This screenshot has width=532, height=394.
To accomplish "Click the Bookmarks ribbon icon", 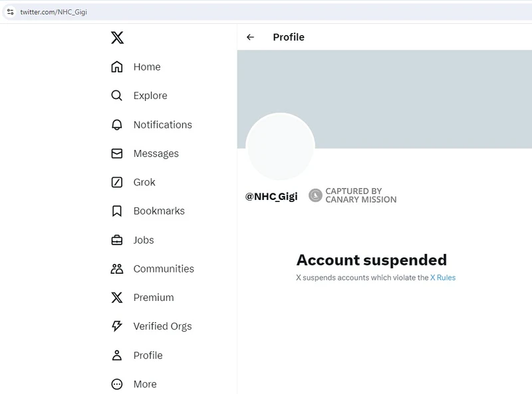I will pyautogui.click(x=117, y=211).
